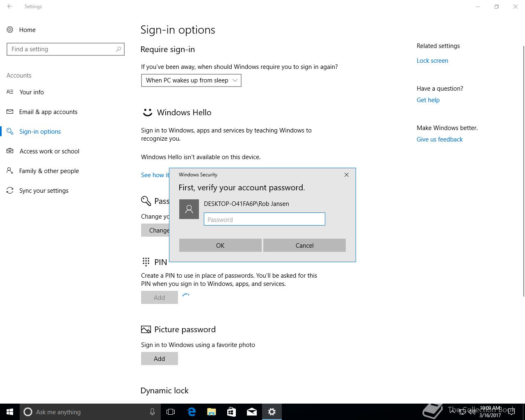
Task: Open the Lock screen related link
Action: coord(432,60)
